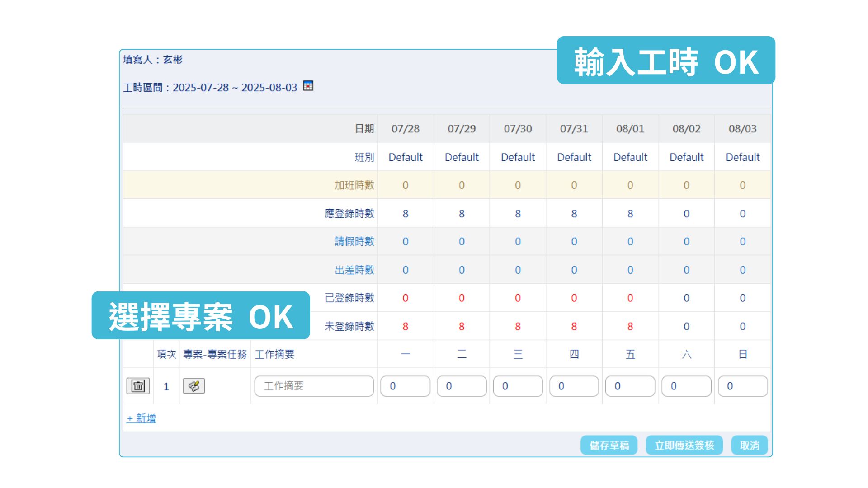Viewport: 868px width, 488px height.
Task: Click the project selection edit icon
Action: [x=193, y=386]
